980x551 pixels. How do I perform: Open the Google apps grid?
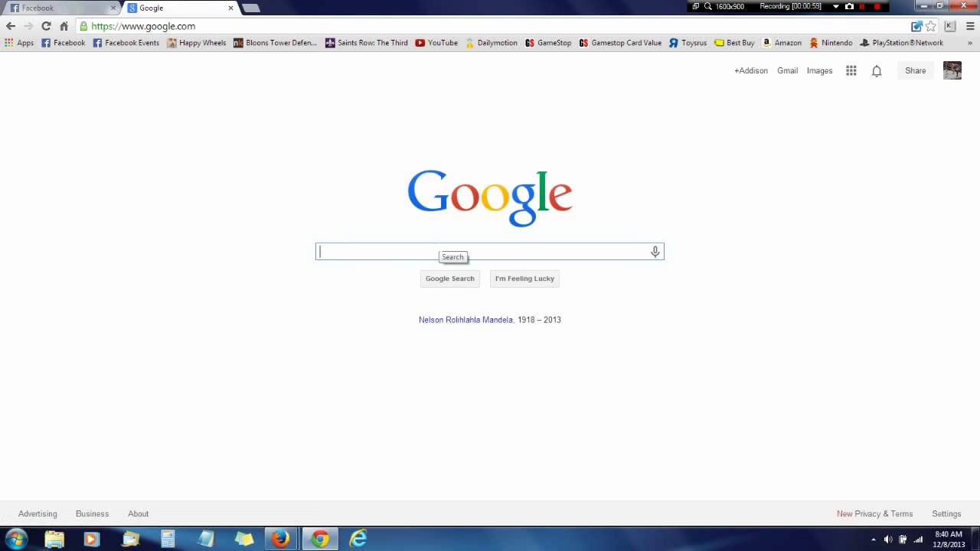851,70
